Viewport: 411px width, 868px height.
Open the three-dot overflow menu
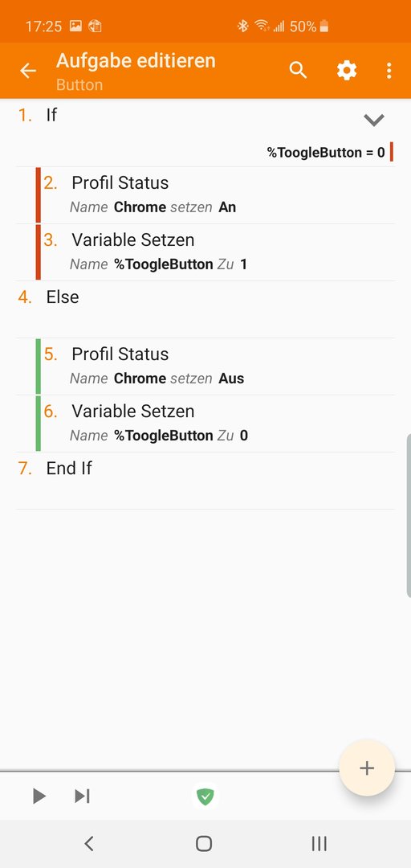tap(389, 70)
